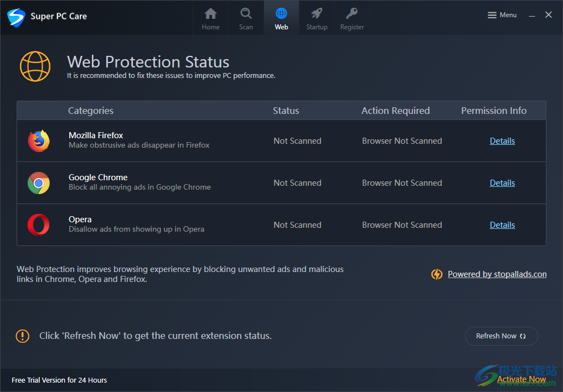This screenshot has height=392, width=563.
Task: Click the orange globe Web Protection icon
Action: click(x=35, y=66)
